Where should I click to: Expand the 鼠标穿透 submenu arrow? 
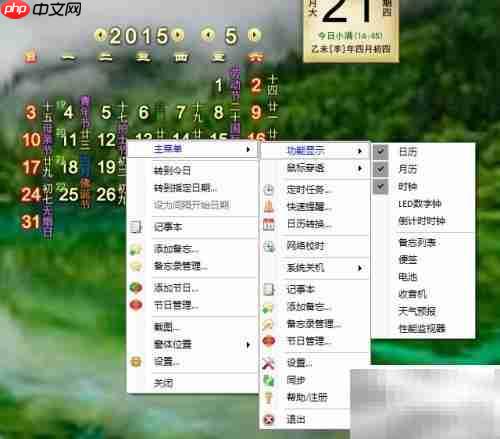click(x=360, y=168)
